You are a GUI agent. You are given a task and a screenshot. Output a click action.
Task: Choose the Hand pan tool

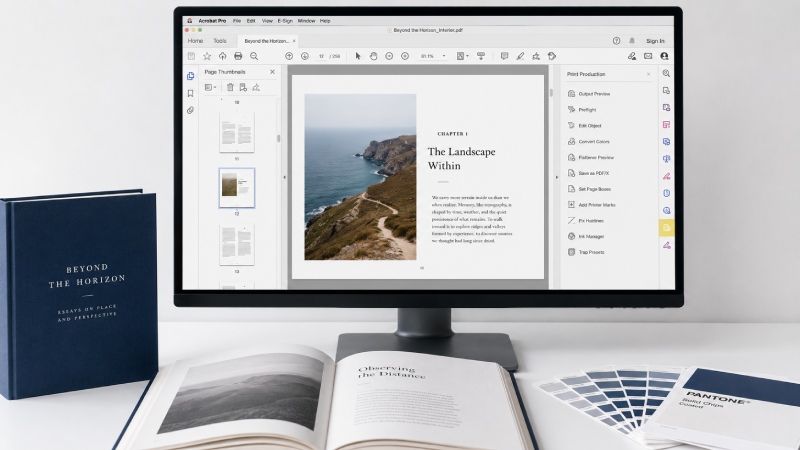373,56
